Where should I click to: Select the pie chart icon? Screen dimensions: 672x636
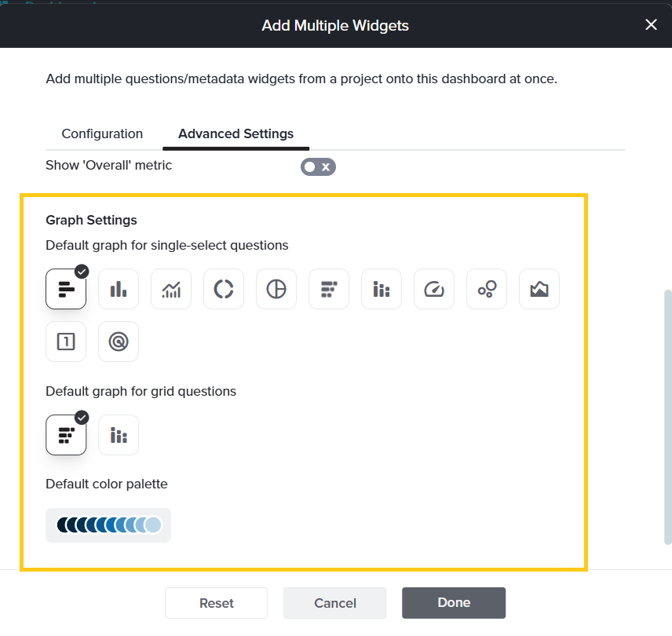point(276,289)
